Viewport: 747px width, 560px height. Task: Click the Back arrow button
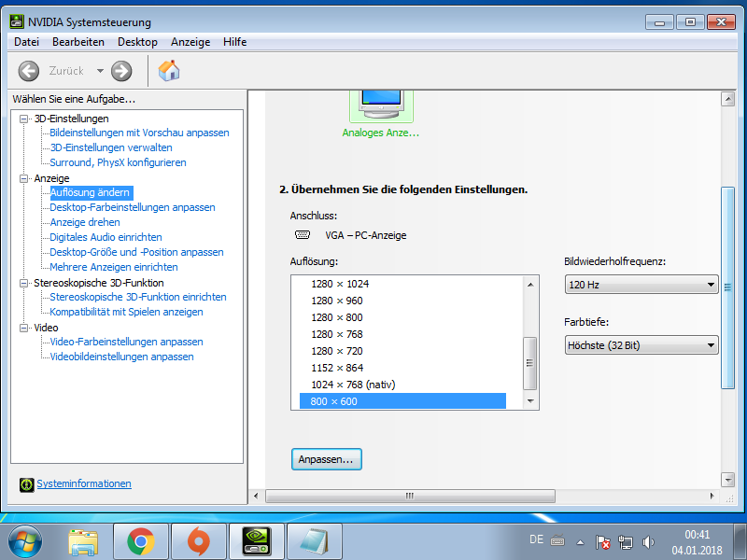[29, 71]
